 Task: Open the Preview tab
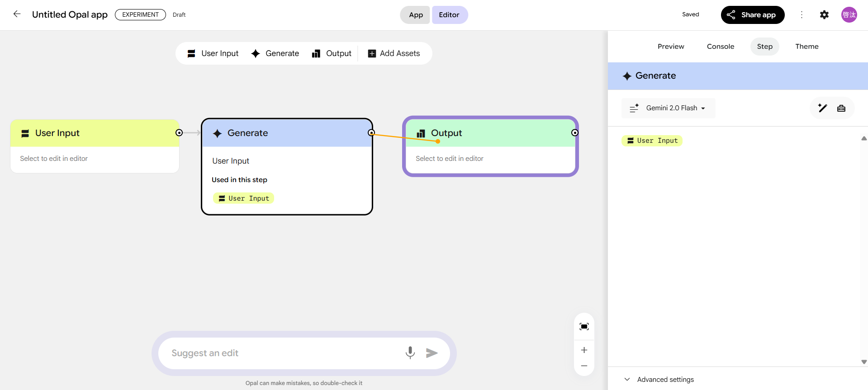[x=670, y=47]
